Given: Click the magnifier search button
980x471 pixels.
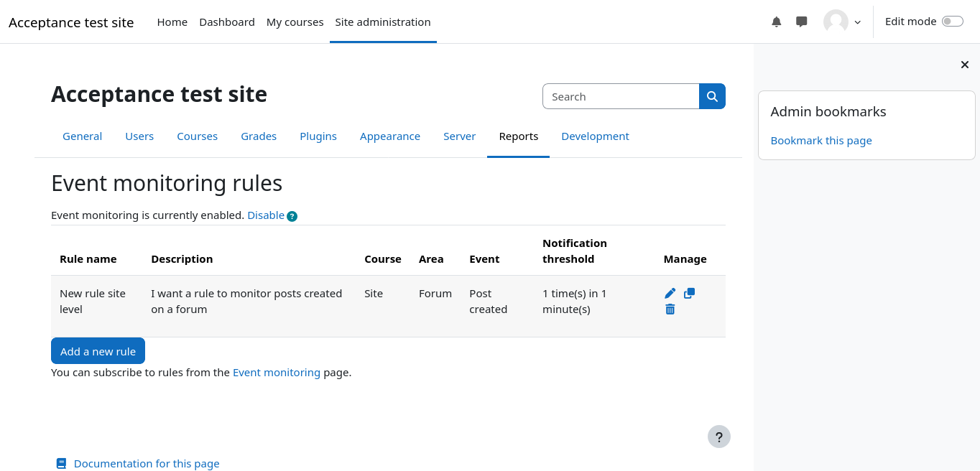Looking at the screenshot, I should (x=712, y=96).
